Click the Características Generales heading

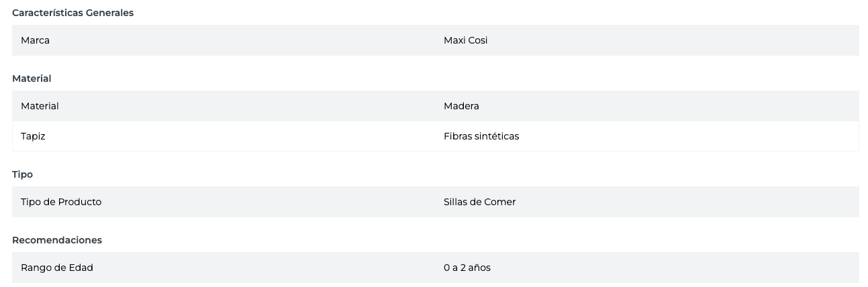coord(73,13)
